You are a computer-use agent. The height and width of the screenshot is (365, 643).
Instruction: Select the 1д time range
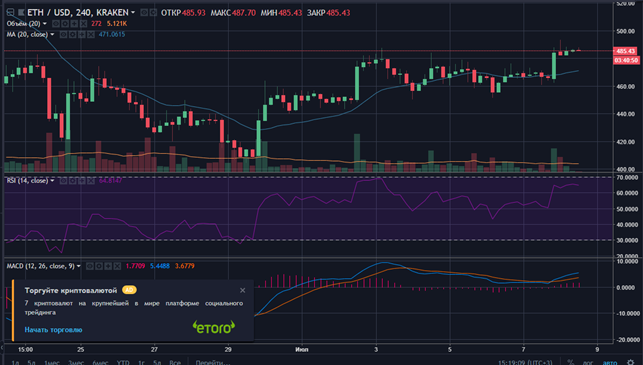click(x=16, y=363)
